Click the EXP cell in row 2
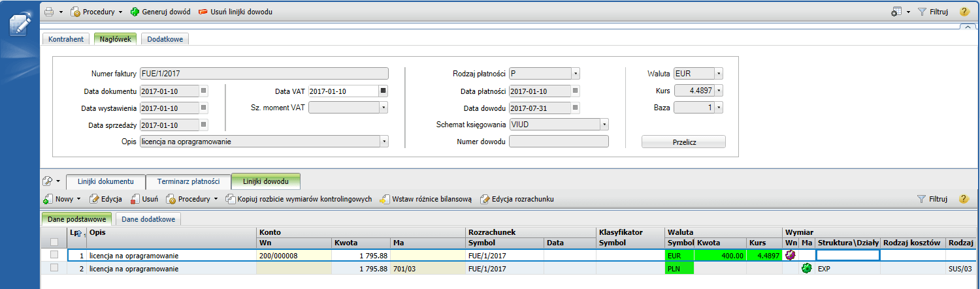Screen dimensions: 980x289 click(x=848, y=267)
